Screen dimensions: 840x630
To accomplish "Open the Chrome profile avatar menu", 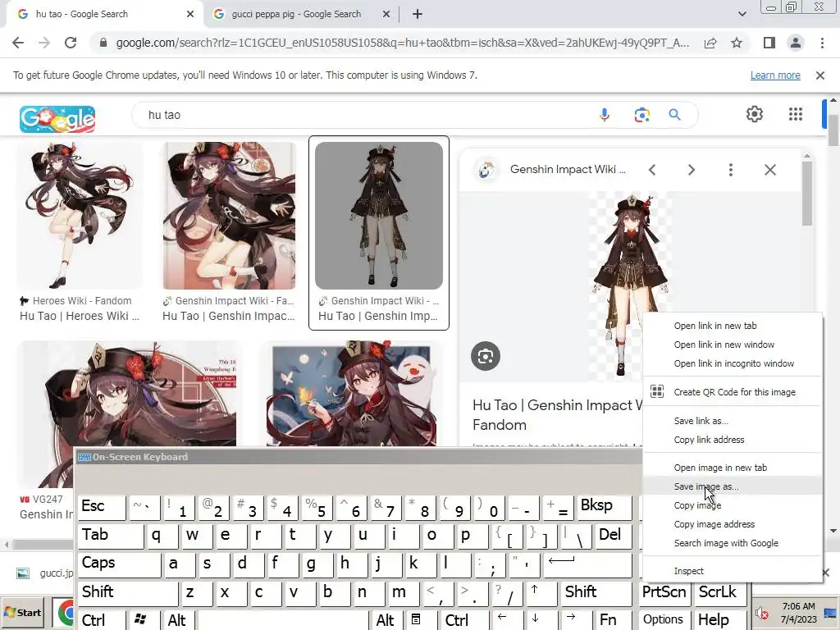I will [796, 43].
